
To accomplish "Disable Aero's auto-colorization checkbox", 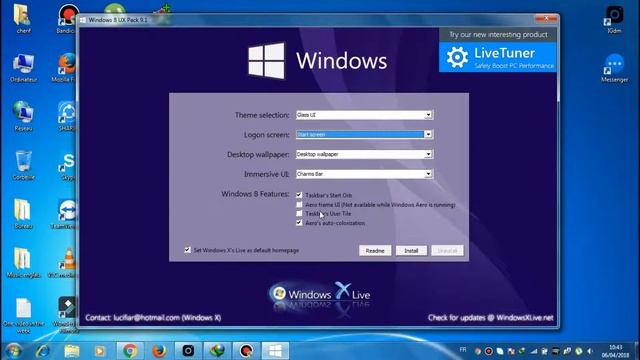I will click(x=299, y=223).
